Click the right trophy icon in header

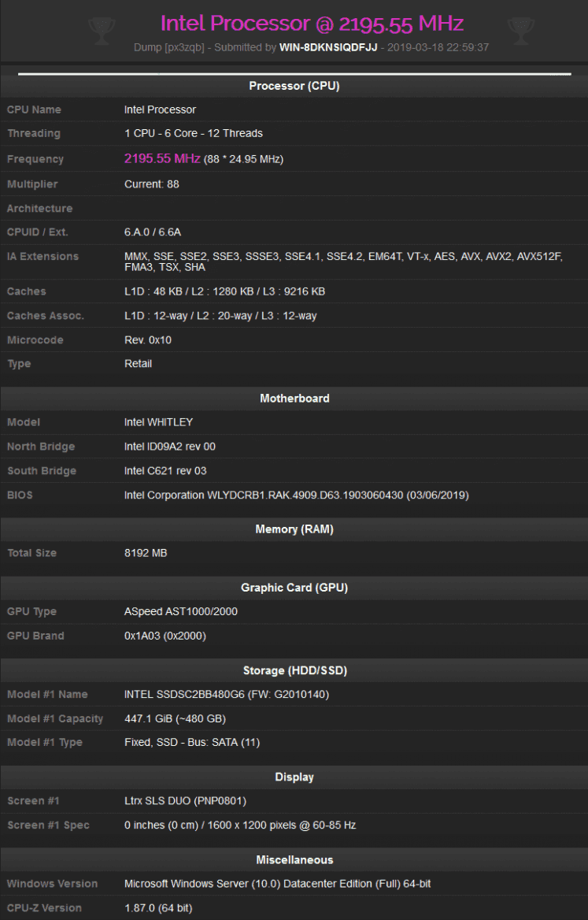coord(520,31)
